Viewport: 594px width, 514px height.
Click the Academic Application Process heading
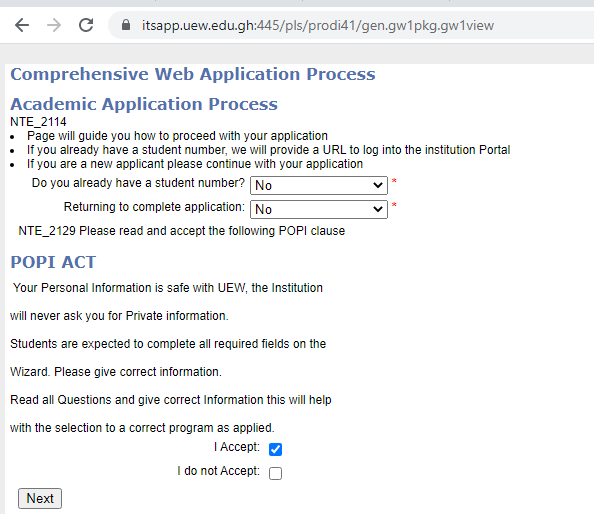(144, 104)
